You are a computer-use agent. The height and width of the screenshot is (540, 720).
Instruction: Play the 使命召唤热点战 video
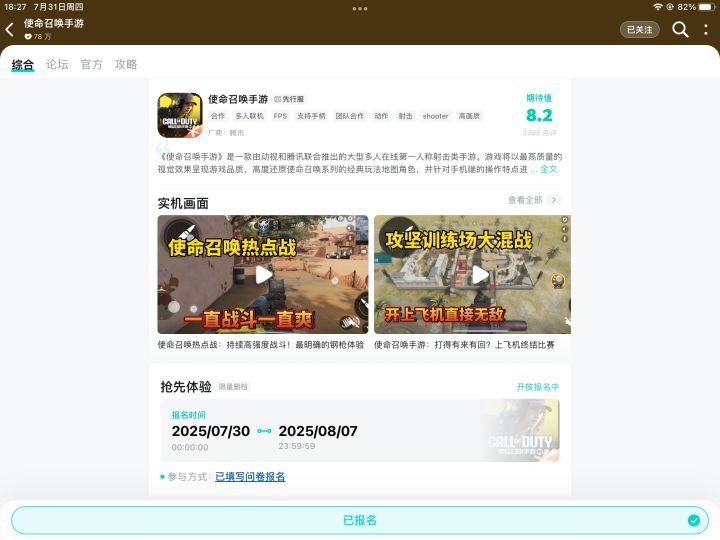[263, 275]
